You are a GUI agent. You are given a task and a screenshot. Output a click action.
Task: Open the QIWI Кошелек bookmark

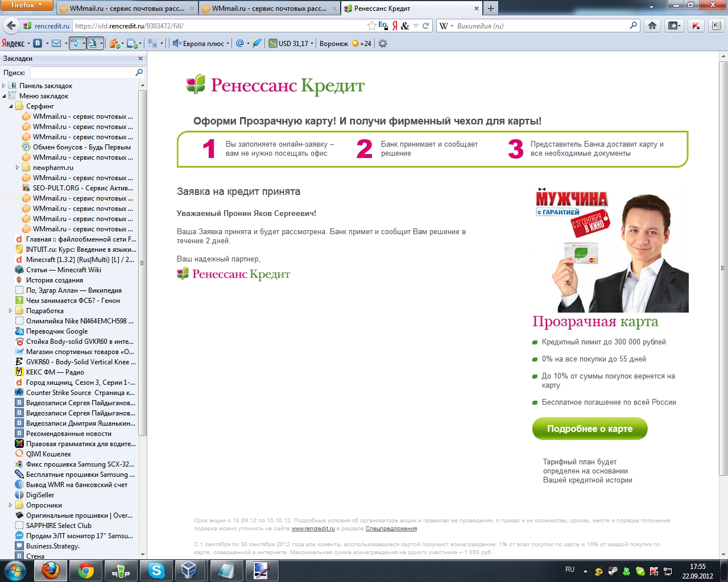49,454
